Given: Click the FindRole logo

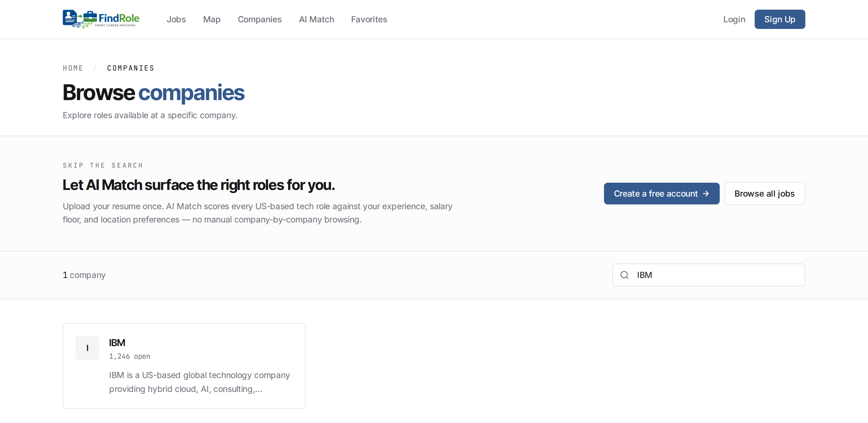Looking at the screenshot, I should coord(101,19).
